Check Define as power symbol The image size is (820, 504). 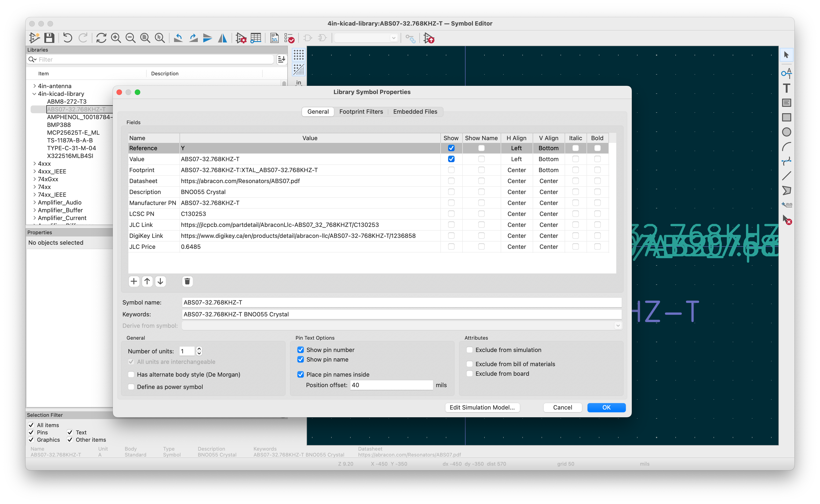pyautogui.click(x=131, y=387)
